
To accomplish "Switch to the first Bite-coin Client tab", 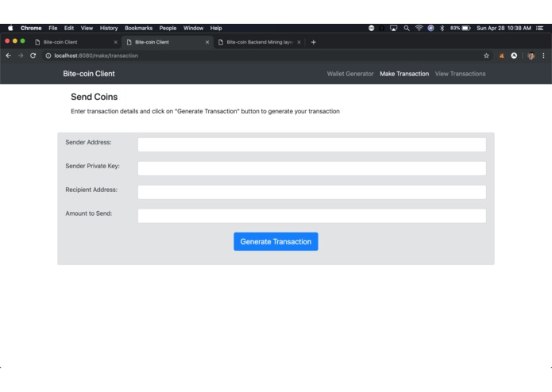I will (74, 42).
